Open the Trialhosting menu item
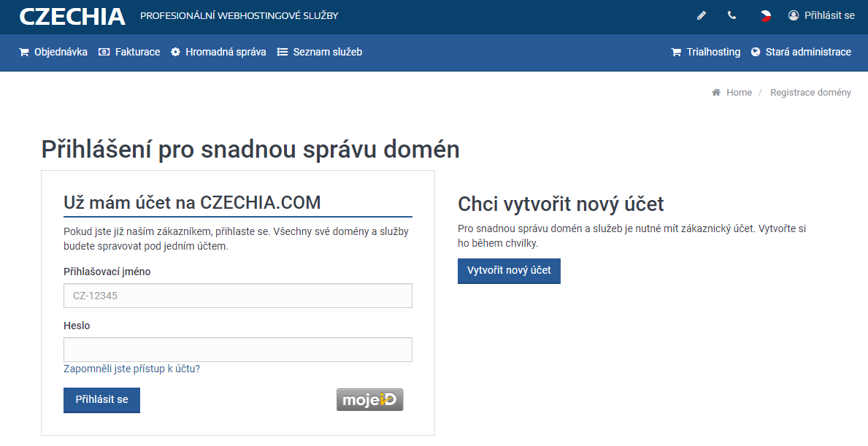This screenshot has width=868, height=446. click(x=706, y=52)
